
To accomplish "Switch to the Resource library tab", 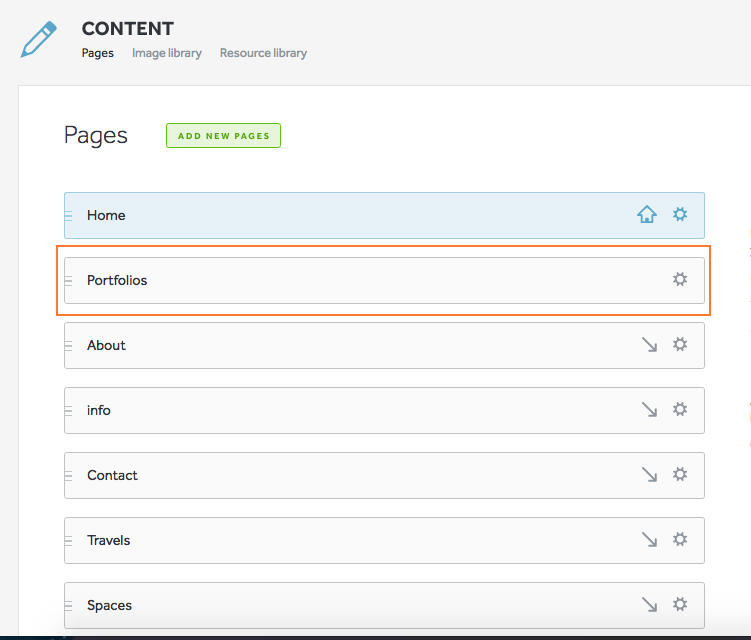I will click(263, 53).
